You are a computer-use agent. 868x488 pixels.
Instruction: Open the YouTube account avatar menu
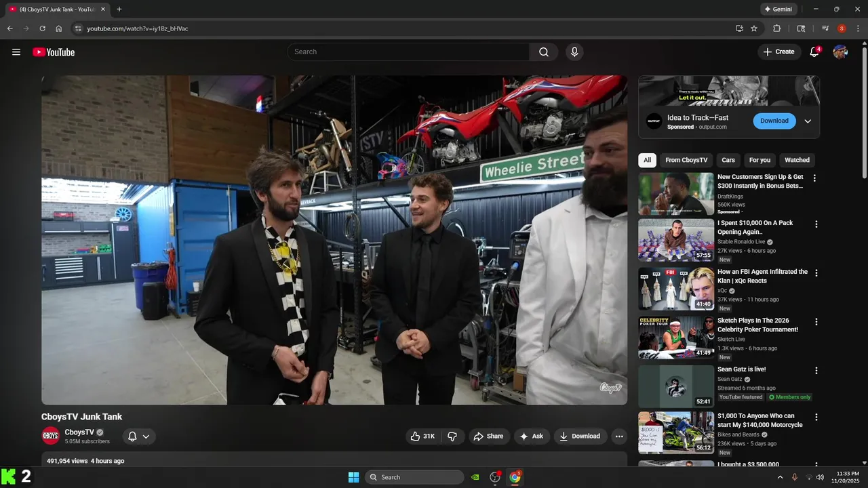840,52
